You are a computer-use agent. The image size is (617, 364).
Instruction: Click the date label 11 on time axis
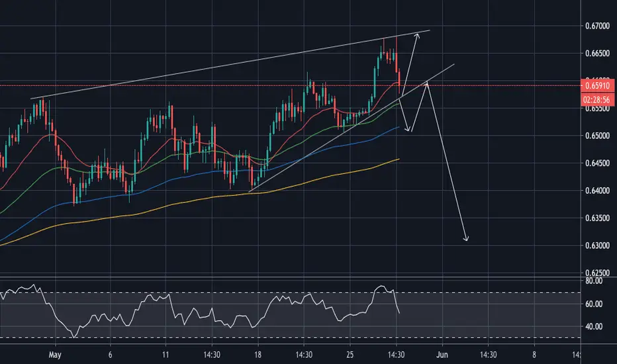pos(166,355)
